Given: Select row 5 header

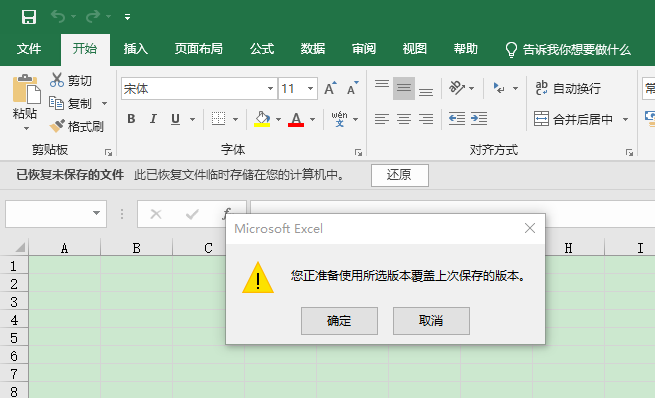Looking at the screenshot, I should point(14,337).
